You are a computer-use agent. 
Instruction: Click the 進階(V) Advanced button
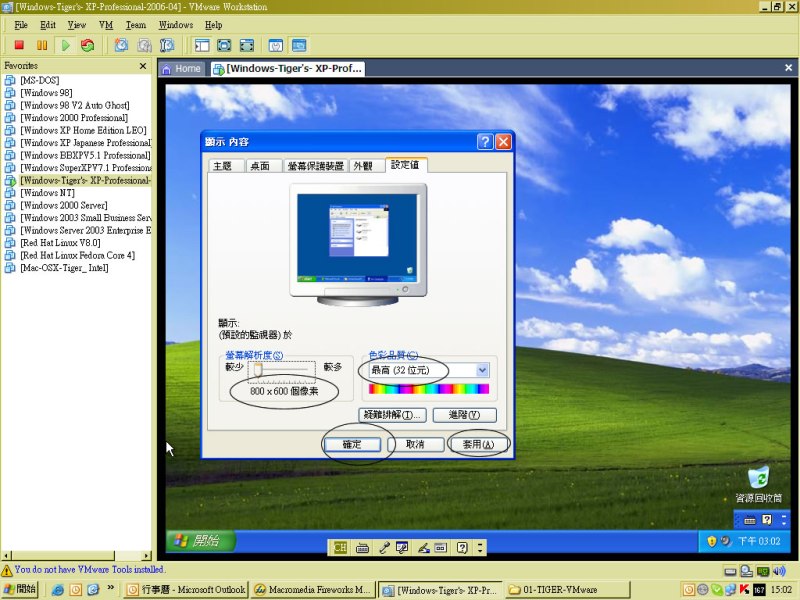[464, 415]
